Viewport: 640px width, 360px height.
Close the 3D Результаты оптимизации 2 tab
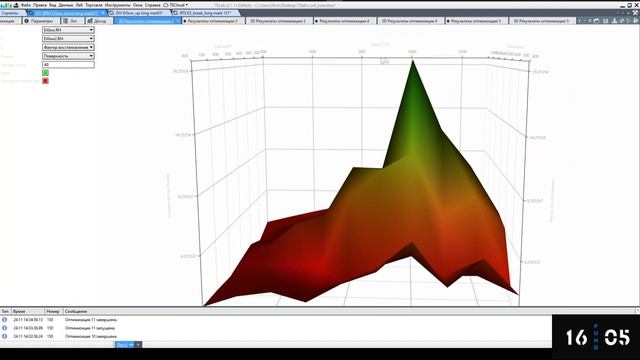pos(178,21)
